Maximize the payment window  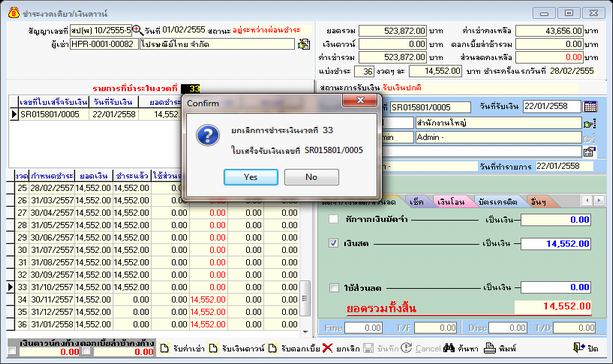point(569,13)
